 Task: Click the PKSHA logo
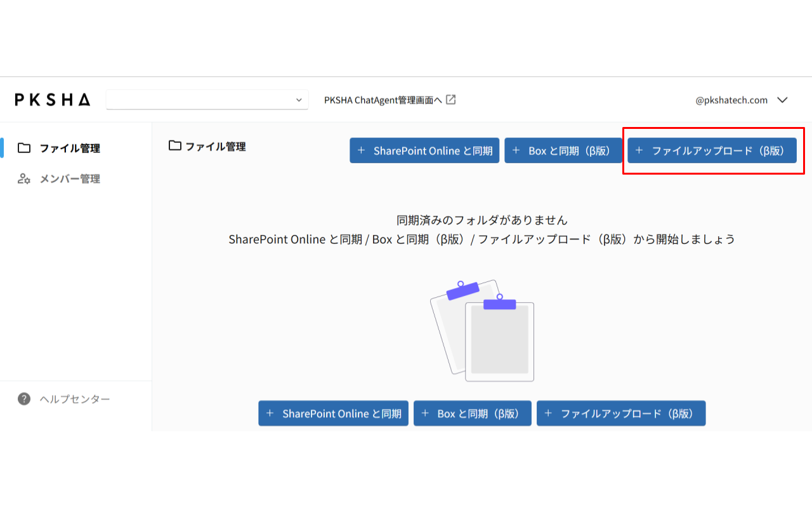pos(53,100)
